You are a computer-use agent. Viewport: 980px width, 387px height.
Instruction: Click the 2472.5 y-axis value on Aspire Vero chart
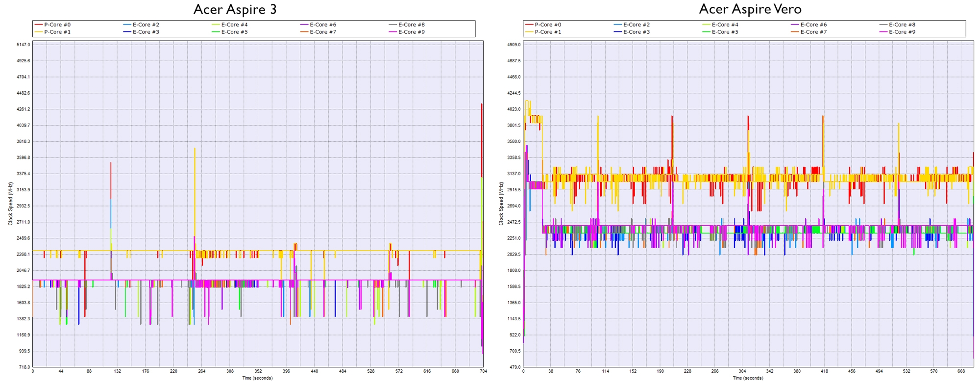514,222
